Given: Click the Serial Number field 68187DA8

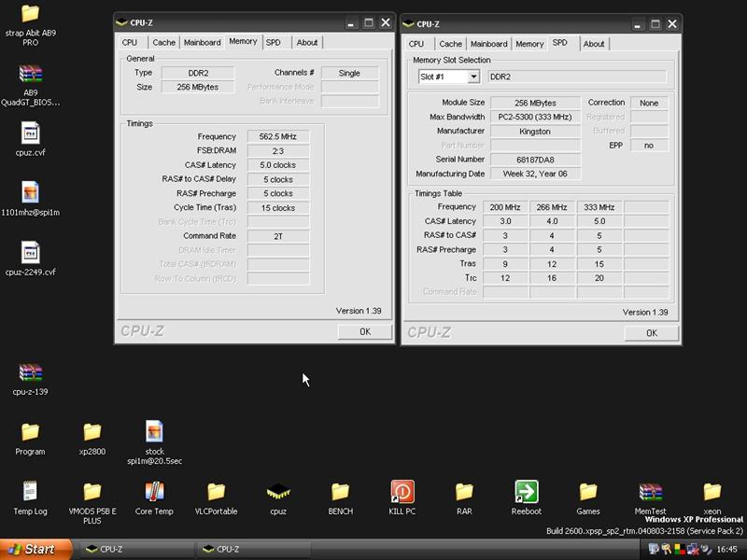Looking at the screenshot, I should tap(535, 160).
